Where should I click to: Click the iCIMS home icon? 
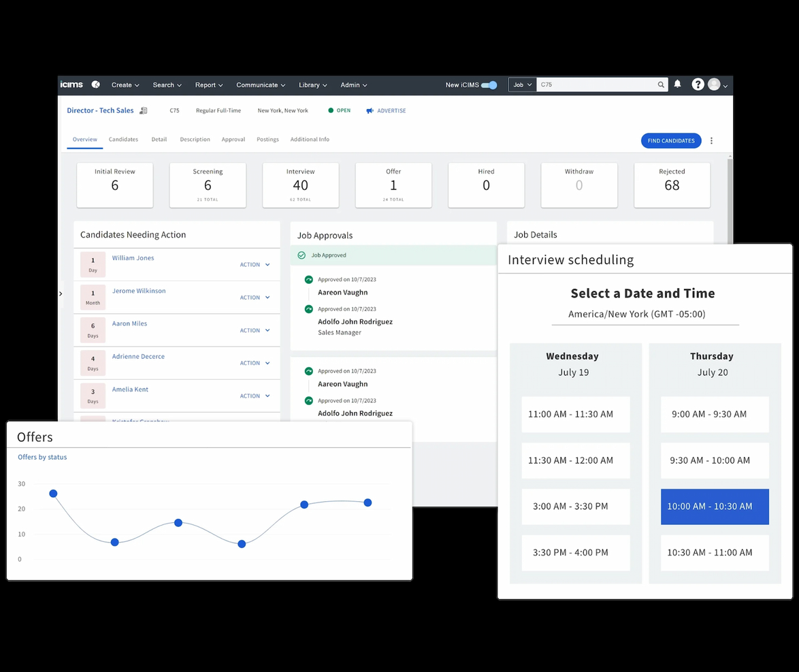coord(95,84)
